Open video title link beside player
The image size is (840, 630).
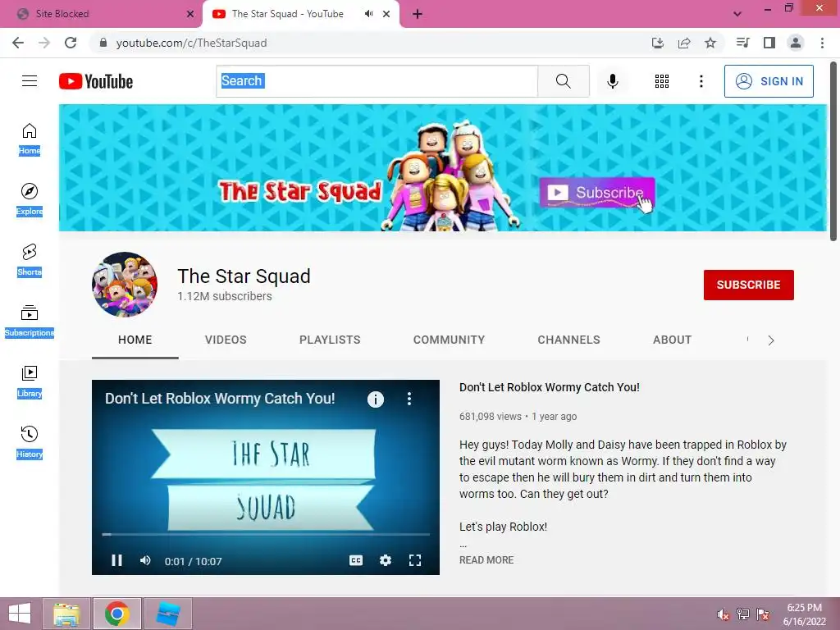(x=549, y=387)
